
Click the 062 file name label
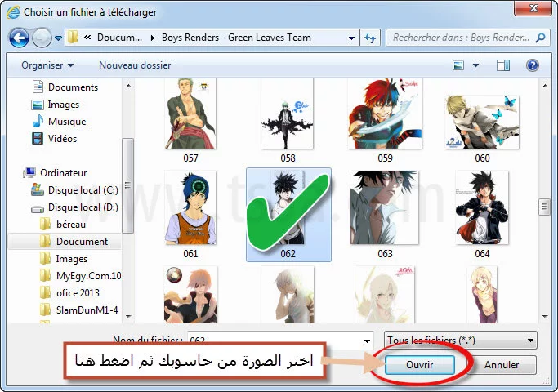(288, 254)
